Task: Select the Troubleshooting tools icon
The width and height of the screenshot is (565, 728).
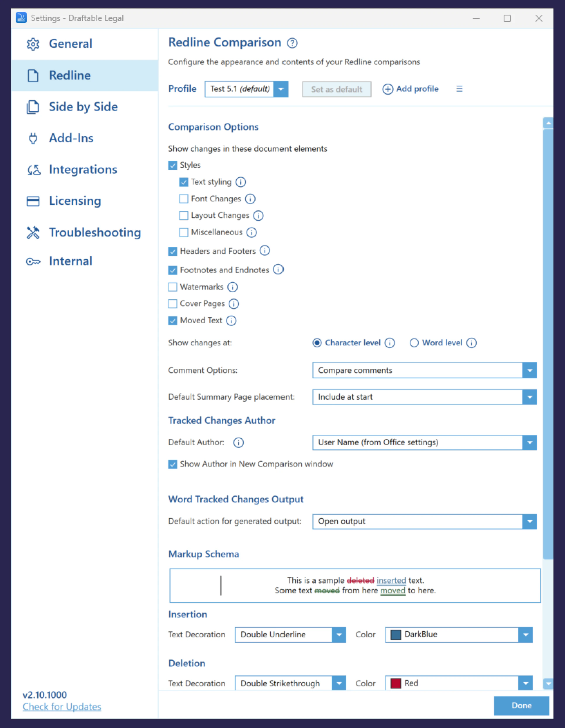Action: click(33, 232)
